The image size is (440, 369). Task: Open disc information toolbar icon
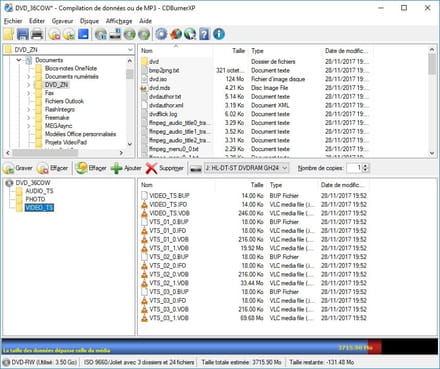[x=101, y=34]
